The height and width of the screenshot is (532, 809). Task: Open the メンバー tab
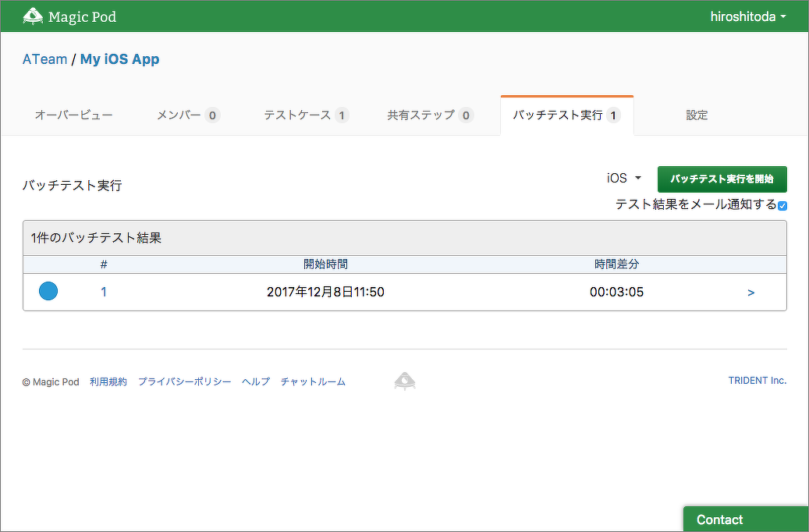[x=188, y=115]
